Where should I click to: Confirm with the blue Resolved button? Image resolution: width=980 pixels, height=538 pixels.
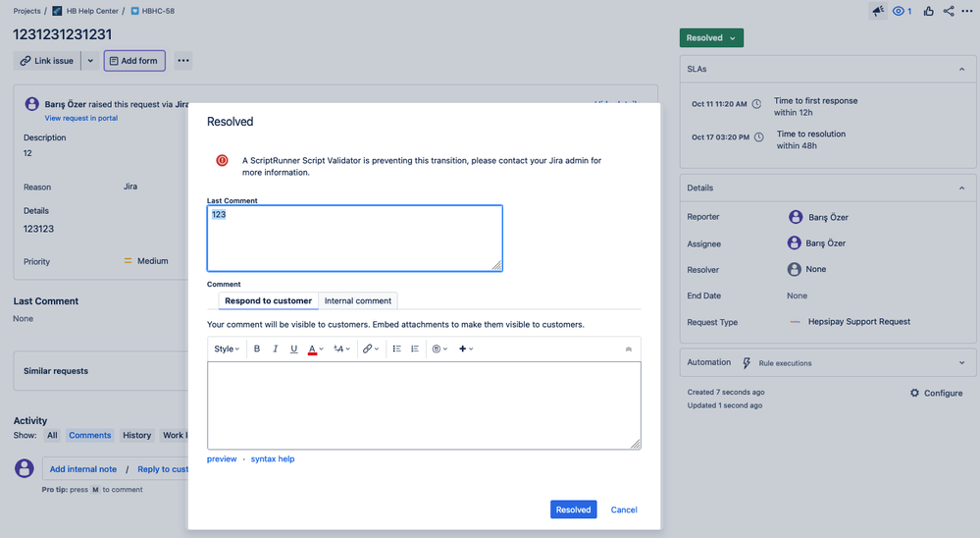[x=573, y=510]
